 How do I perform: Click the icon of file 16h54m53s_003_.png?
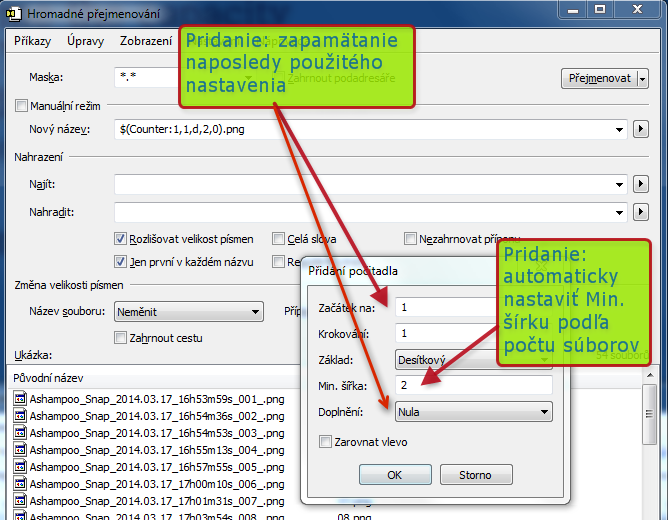click(20, 432)
